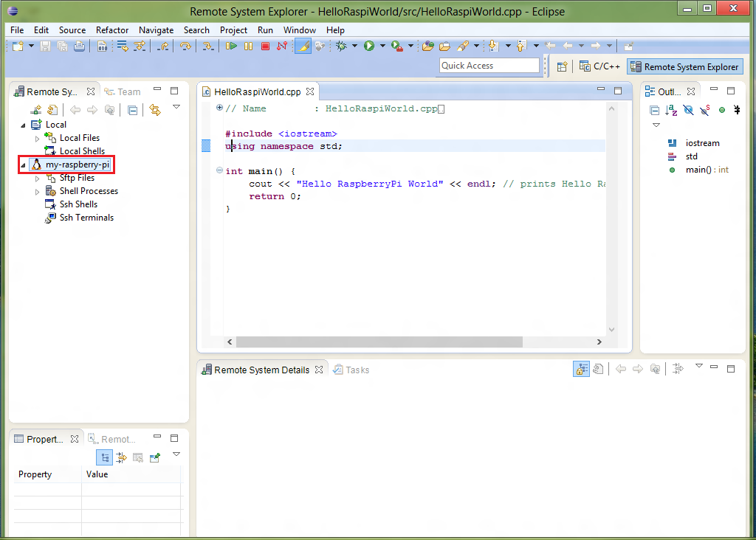Click the editor horizontal scrollbar thumb
Screen dimensions: 756x540
tap(379, 342)
